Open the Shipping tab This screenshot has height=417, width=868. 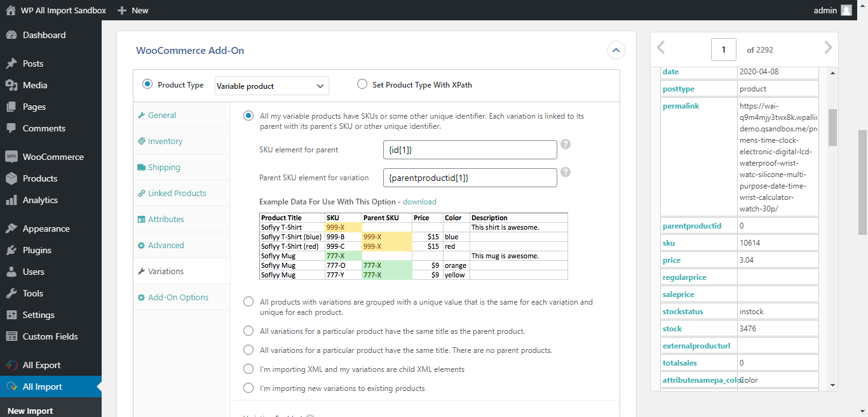182,168
